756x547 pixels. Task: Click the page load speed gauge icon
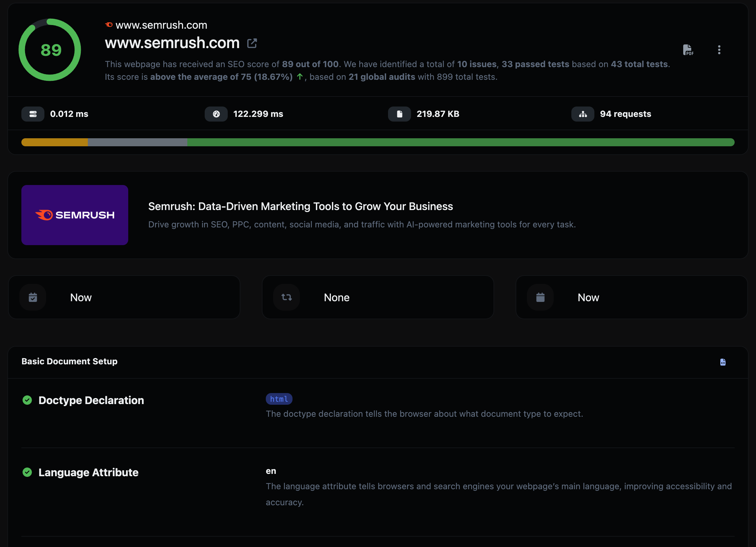[216, 114]
